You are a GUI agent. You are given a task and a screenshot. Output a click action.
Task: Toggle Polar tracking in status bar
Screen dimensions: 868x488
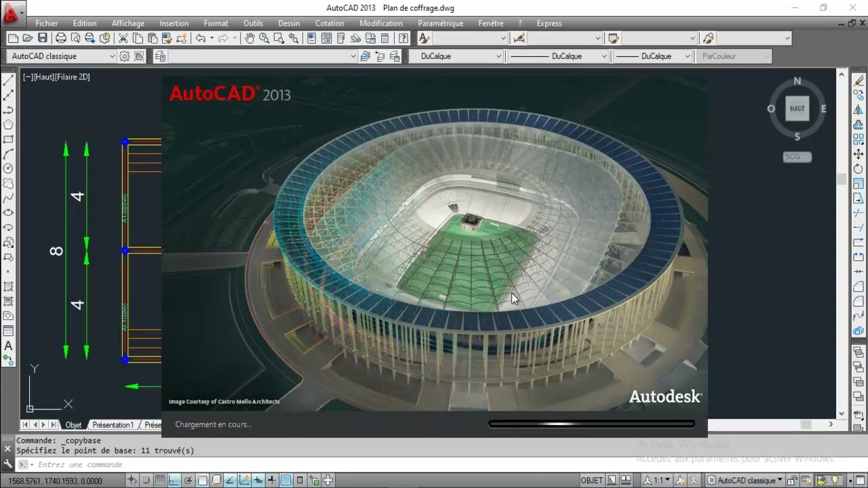click(189, 481)
